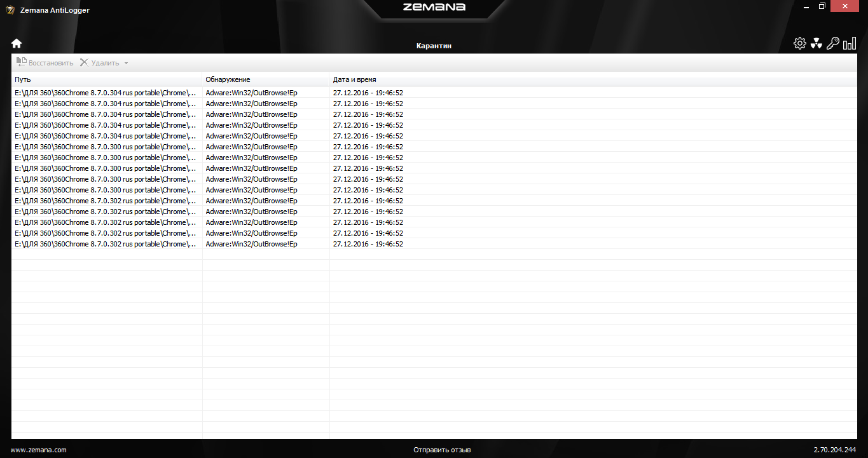
Task: Click the Восстановить restore button
Action: click(45, 63)
